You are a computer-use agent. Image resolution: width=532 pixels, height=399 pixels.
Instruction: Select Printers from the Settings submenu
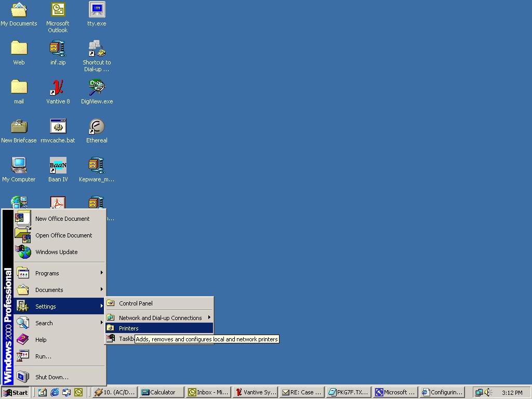128,328
